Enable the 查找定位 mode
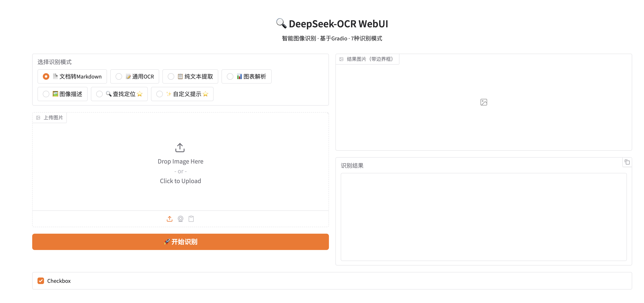 (99, 94)
